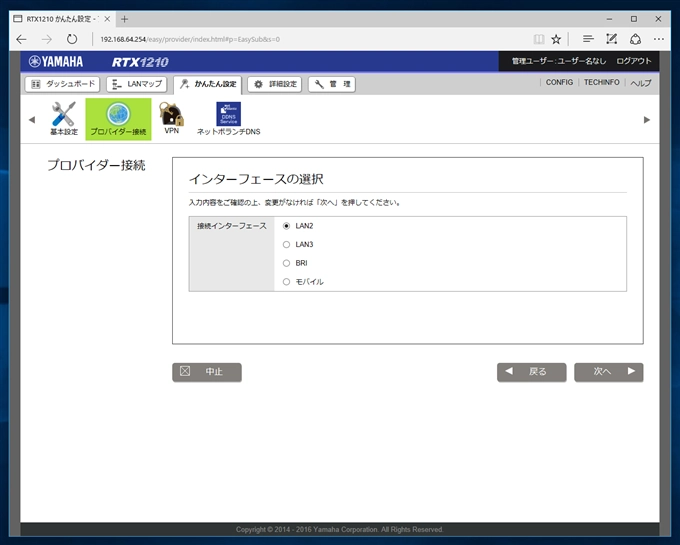
Task: Click the 管理ユーザー:ユーザー名なし text
Action: tap(559, 61)
